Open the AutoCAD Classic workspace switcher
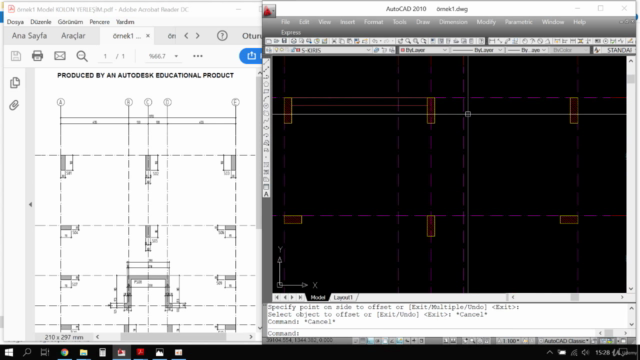640x360 pixels. coord(565,340)
